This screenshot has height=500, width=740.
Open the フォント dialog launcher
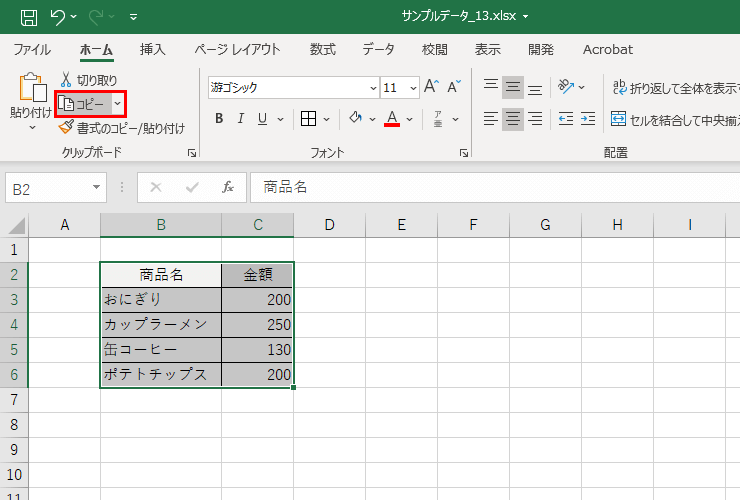tap(464, 153)
